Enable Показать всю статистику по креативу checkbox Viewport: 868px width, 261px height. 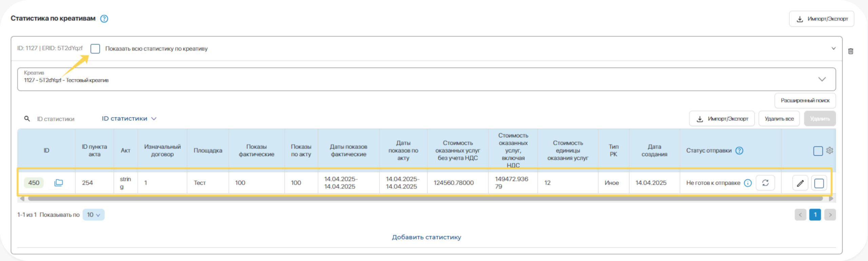95,49
